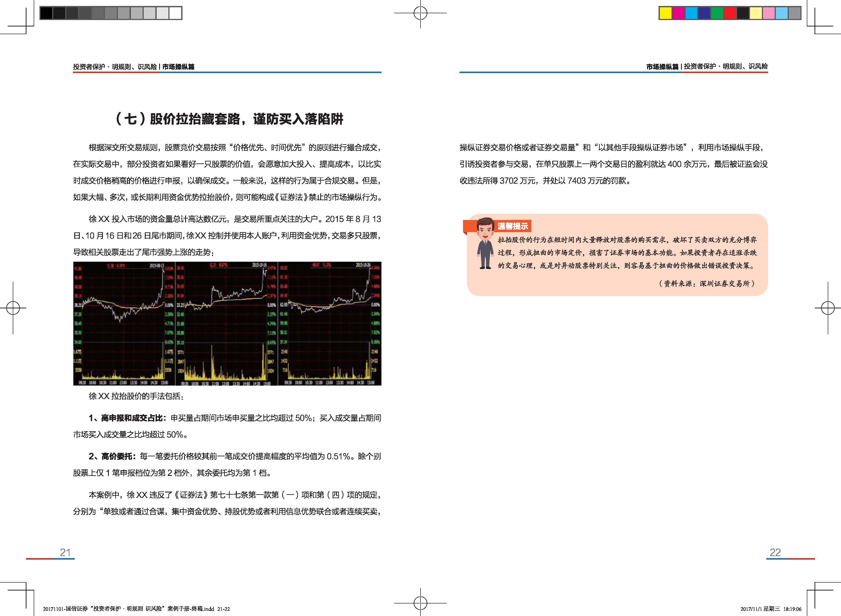Click page number 22
Screen dimensions: 841x616
pos(775,552)
